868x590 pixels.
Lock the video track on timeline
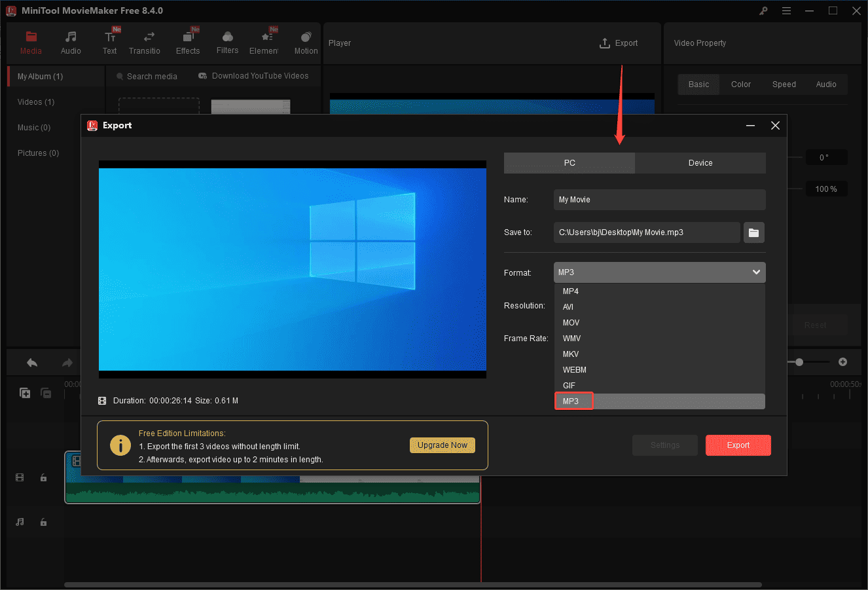coord(43,477)
